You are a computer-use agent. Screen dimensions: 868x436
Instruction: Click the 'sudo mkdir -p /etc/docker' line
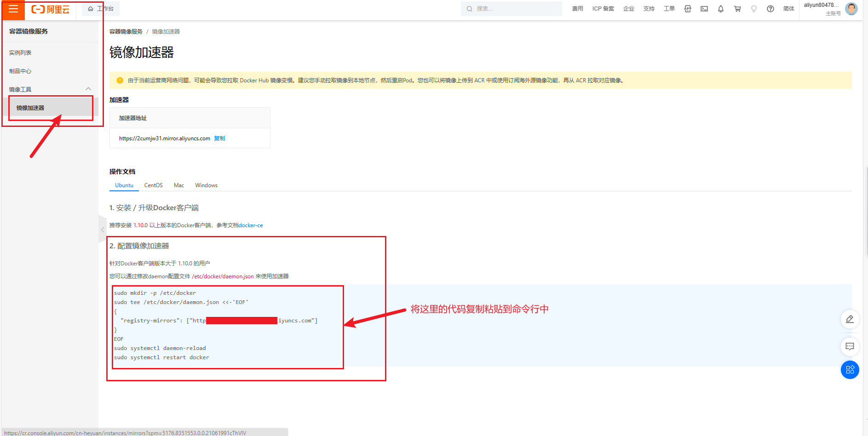155,293
